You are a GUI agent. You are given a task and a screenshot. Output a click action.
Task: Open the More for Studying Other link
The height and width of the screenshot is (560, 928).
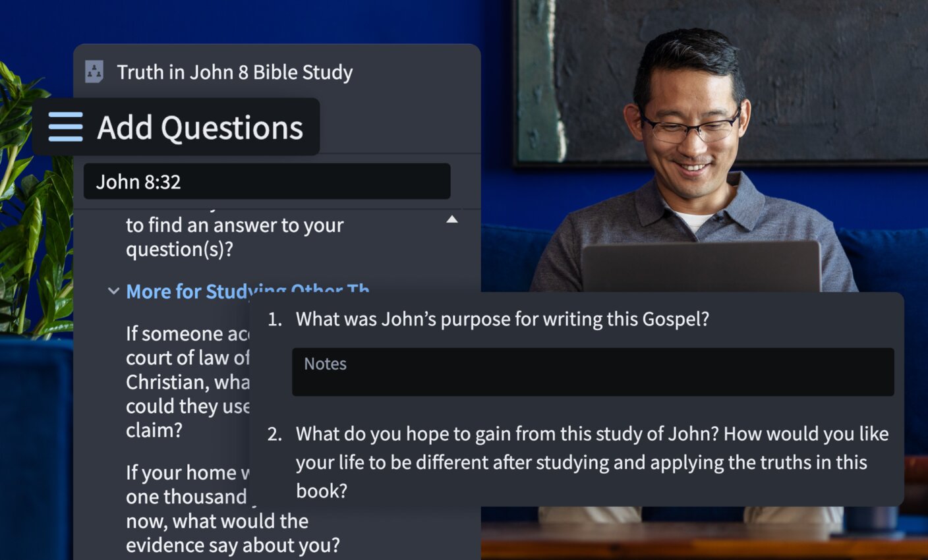pos(247,291)
